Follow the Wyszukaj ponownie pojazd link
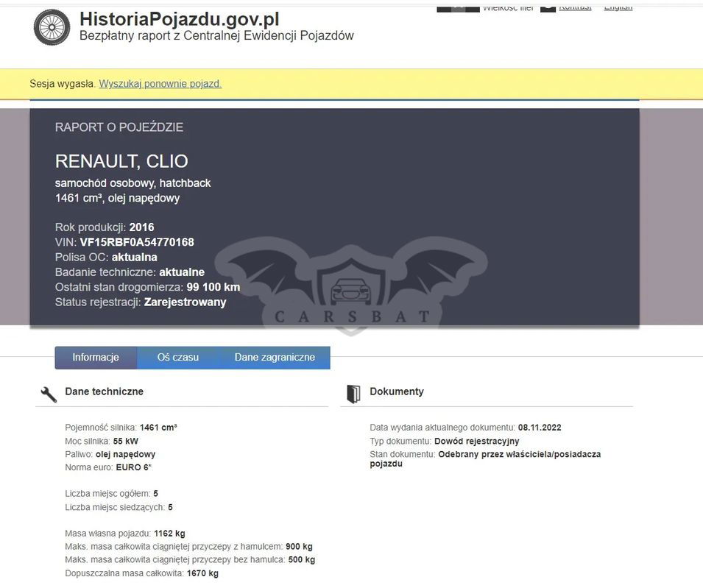Viewport: 703px width, 588px height. click(160, 84)
